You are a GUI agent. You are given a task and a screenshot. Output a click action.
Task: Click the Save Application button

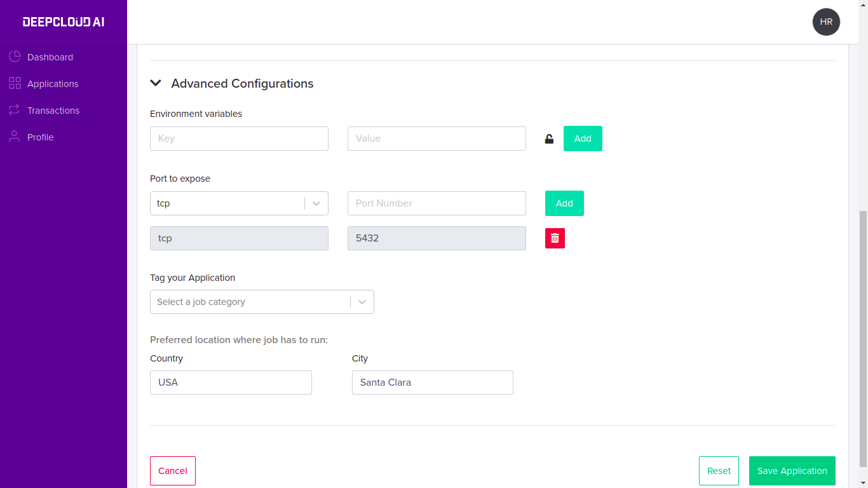coord(792,471)
